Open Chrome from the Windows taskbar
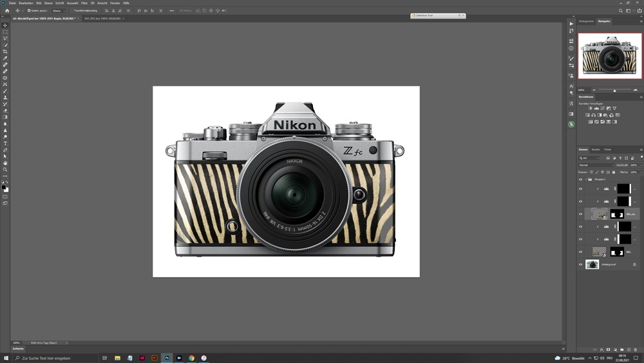This screenshot has height=363, width=644. pos(191,358)
